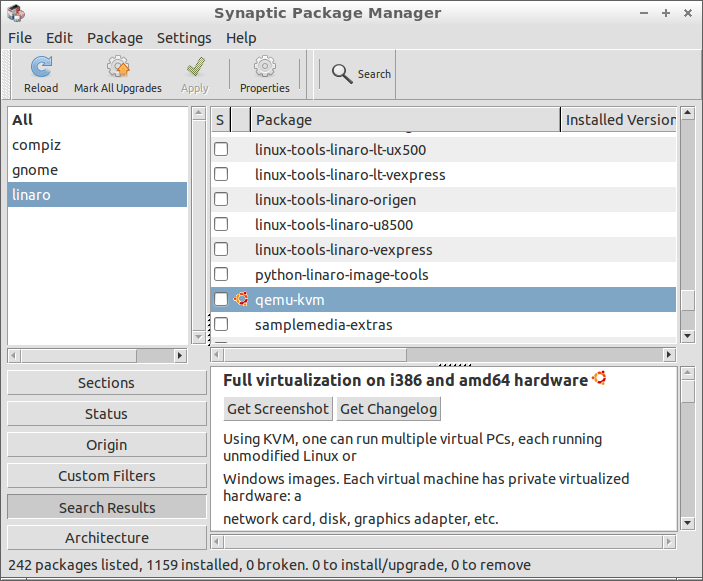Click the Reload toolbar icon
Viewport: 703px width, 581px height.
coord(41,67)
